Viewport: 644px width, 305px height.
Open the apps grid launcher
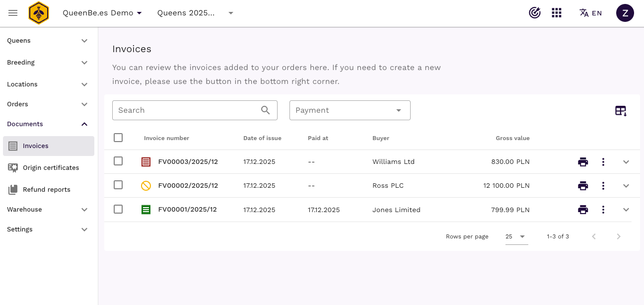tap(557, 13)
